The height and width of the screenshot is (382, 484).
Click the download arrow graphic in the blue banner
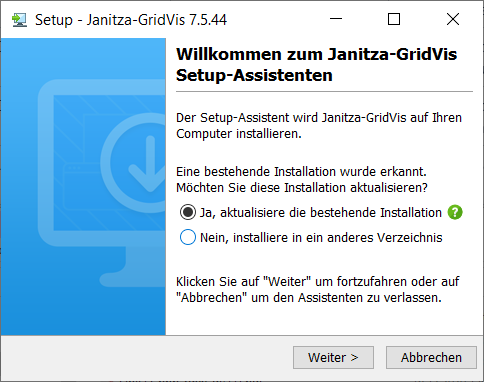[150, 164]
